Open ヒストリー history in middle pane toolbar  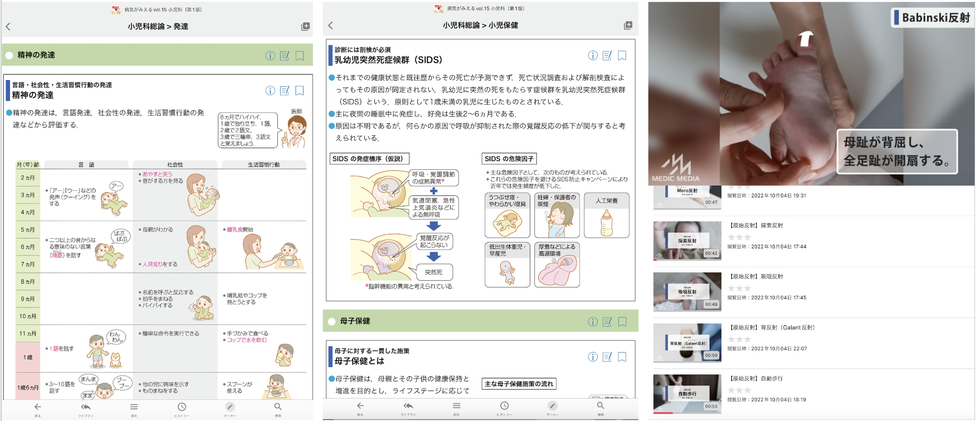505,408
